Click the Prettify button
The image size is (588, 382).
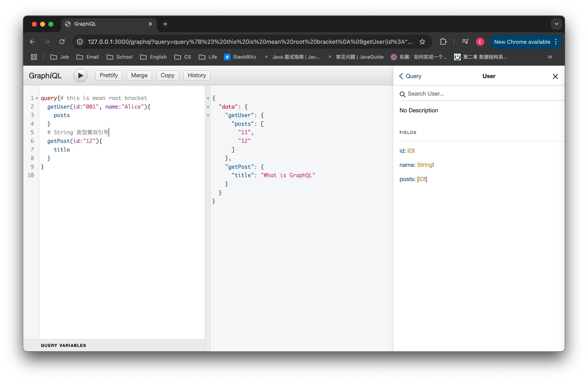coord(109,76)
